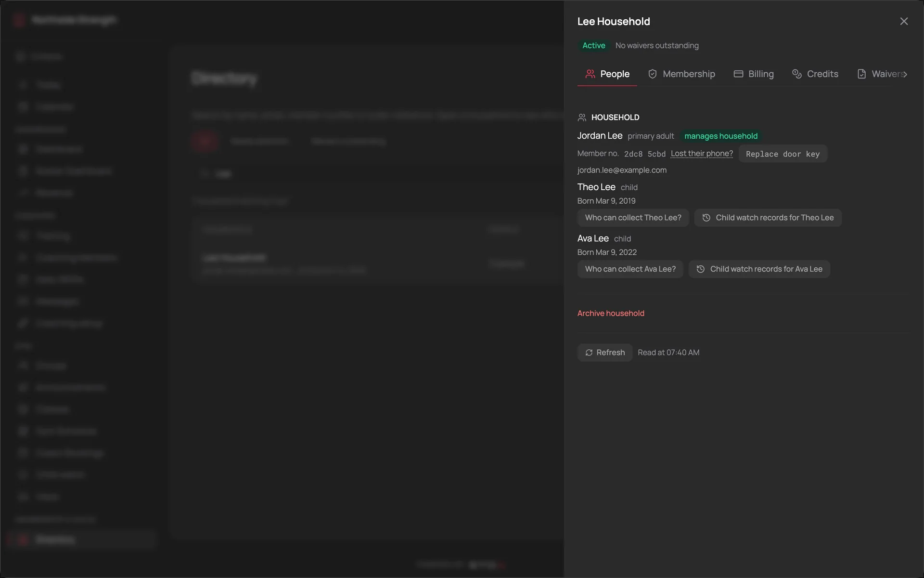Screen dimensions: 924x578
Task: Click 'Who can collect Theo Lee?'
Action: [x=633, y=218]
